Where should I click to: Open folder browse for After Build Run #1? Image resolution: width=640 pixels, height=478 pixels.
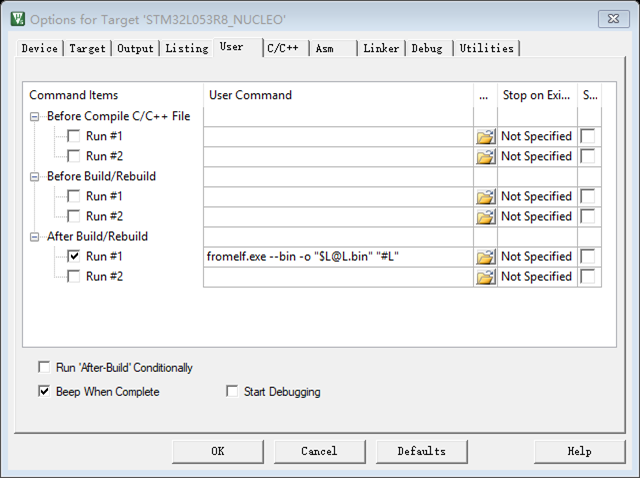pos(485,257)
